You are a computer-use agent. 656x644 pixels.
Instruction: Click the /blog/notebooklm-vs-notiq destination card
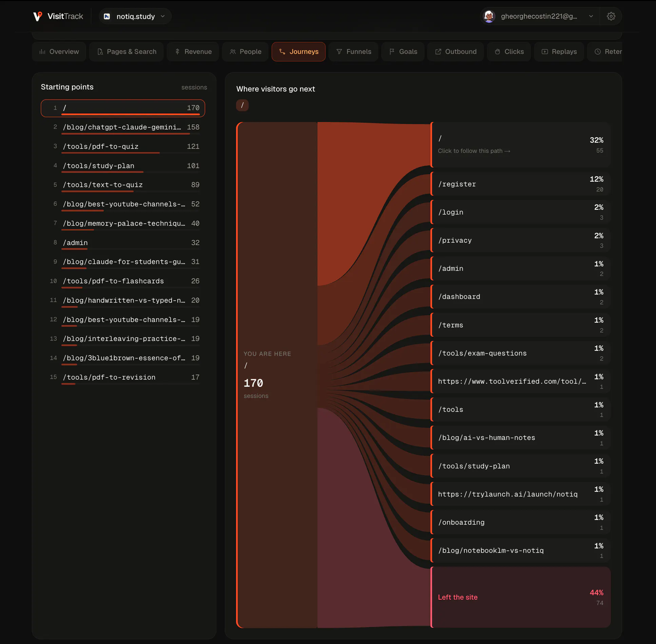tap(521, 550)
